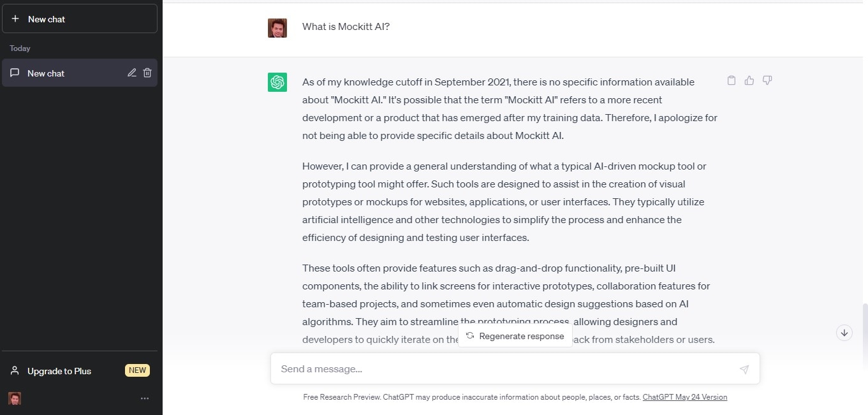
Task: Start a New chat from sidebar top
Action: pos(80,19)
